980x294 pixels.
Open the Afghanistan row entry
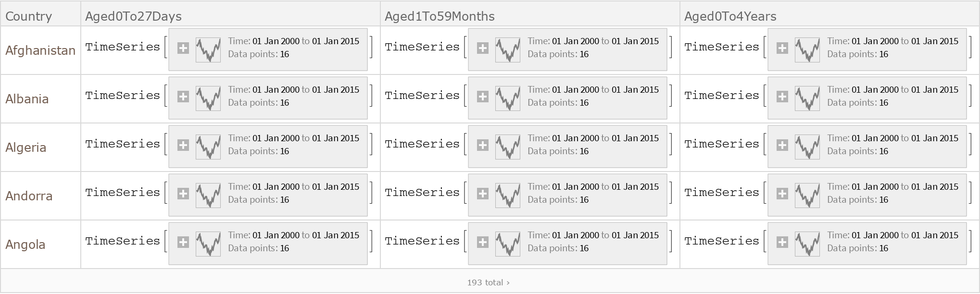pos(40,50)
